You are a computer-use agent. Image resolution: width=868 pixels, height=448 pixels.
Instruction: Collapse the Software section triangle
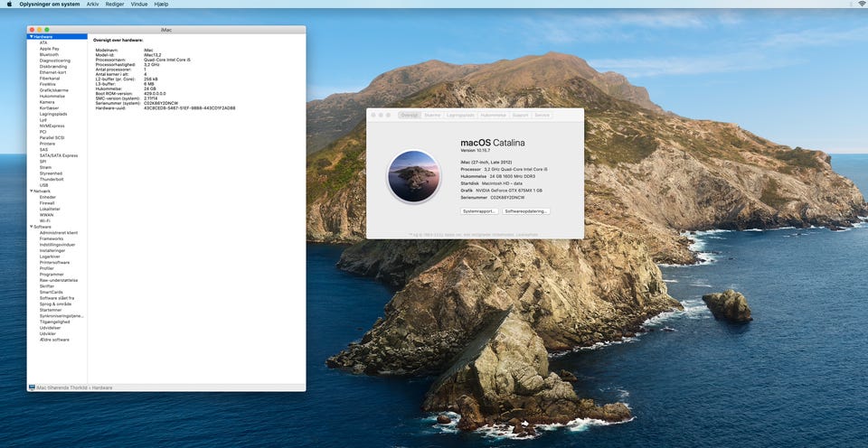[31, 227]
